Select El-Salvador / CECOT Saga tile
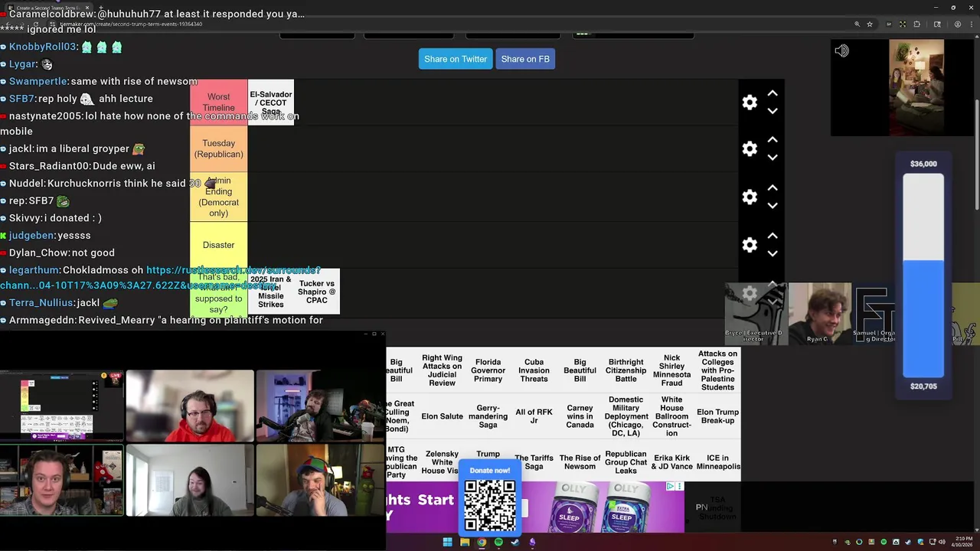Image resolution: width=980 pixels, height=551 pixels. pyautogui.click(x=271, y=103)
